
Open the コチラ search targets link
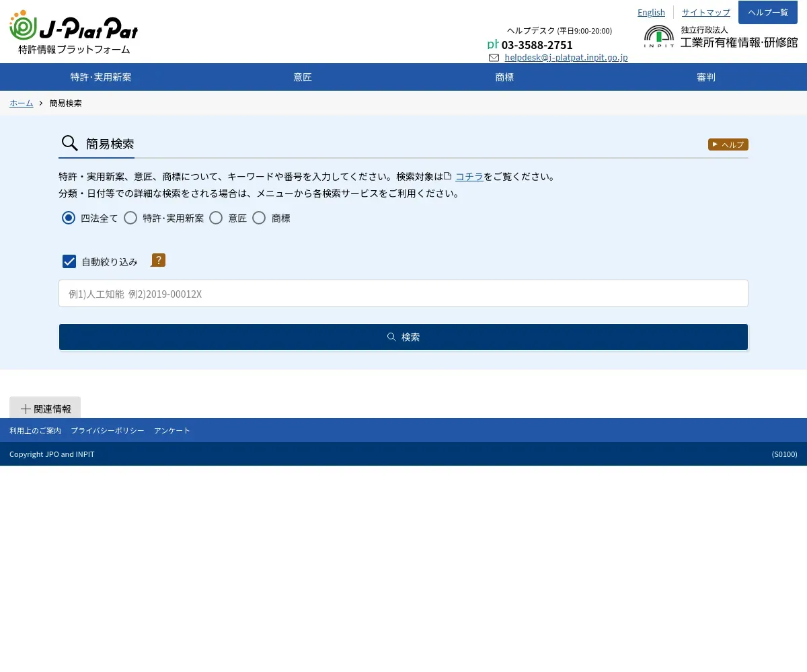(x=469, y=177)
